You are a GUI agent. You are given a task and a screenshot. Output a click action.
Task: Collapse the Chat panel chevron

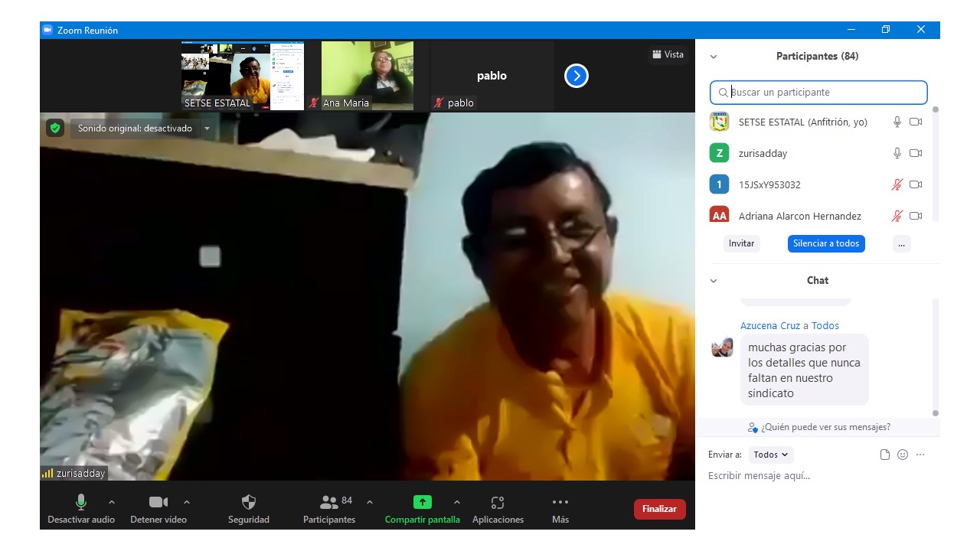[714, 281]
